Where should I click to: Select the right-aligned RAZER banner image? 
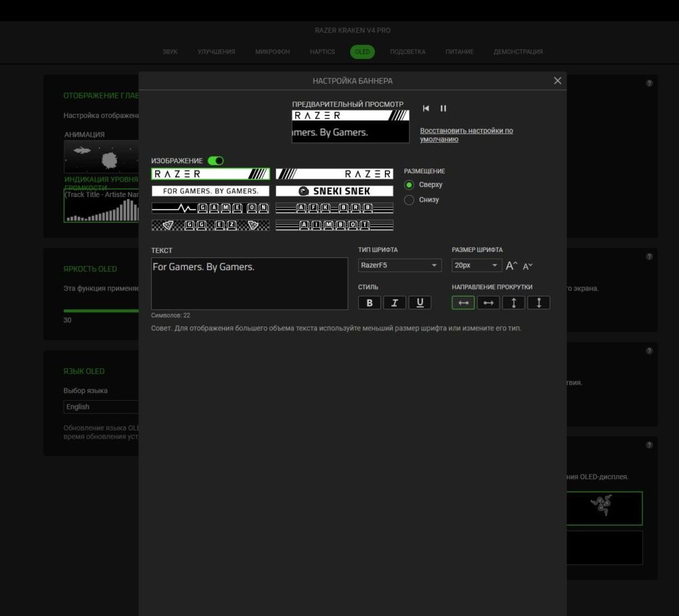pyautogui.click(x=334, y=174)
